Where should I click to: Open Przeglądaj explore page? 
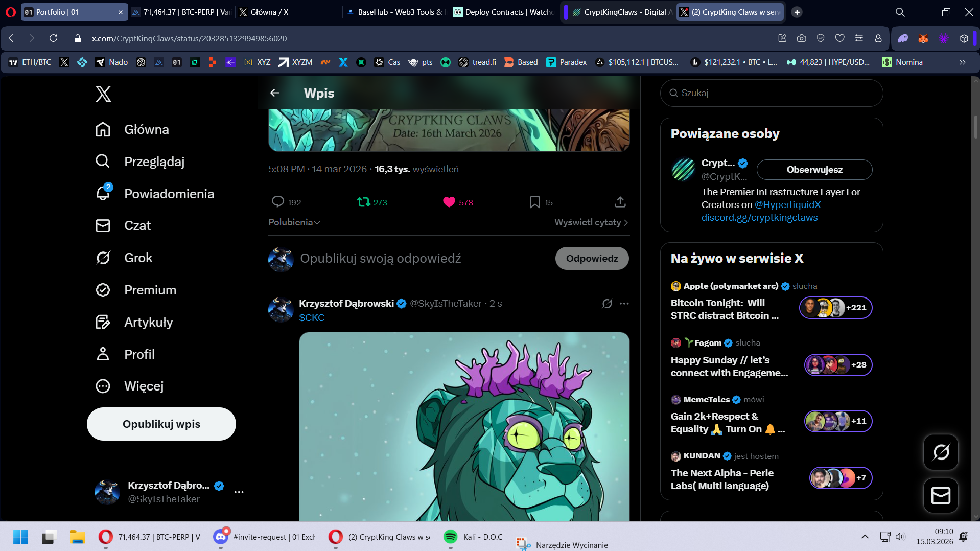pos(139,162)
